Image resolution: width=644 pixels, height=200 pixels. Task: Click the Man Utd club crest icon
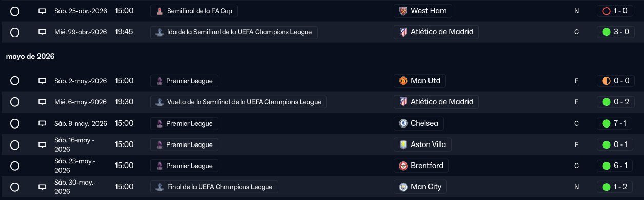pos(403,81)
